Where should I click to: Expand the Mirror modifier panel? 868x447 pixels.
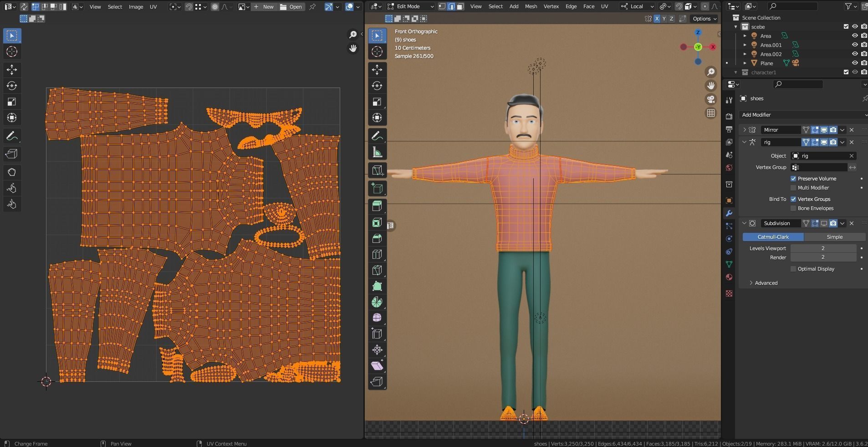point(745,130)
